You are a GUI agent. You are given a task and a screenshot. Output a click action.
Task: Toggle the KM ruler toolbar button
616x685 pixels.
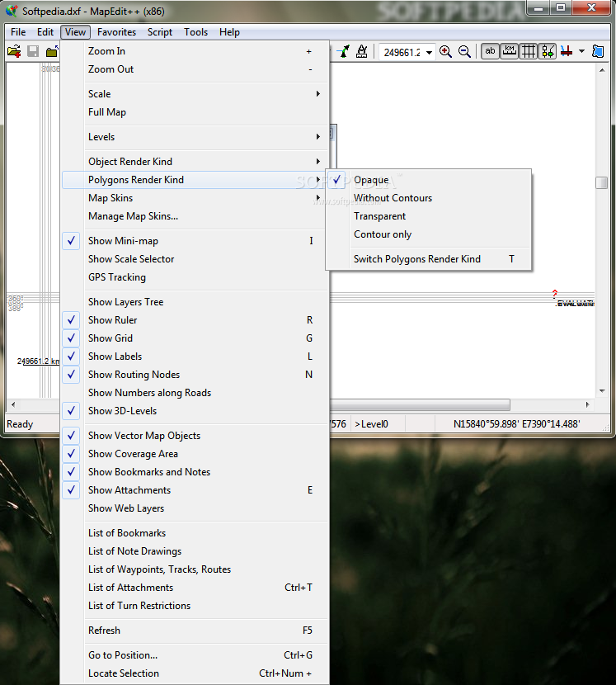click(509, 51)
